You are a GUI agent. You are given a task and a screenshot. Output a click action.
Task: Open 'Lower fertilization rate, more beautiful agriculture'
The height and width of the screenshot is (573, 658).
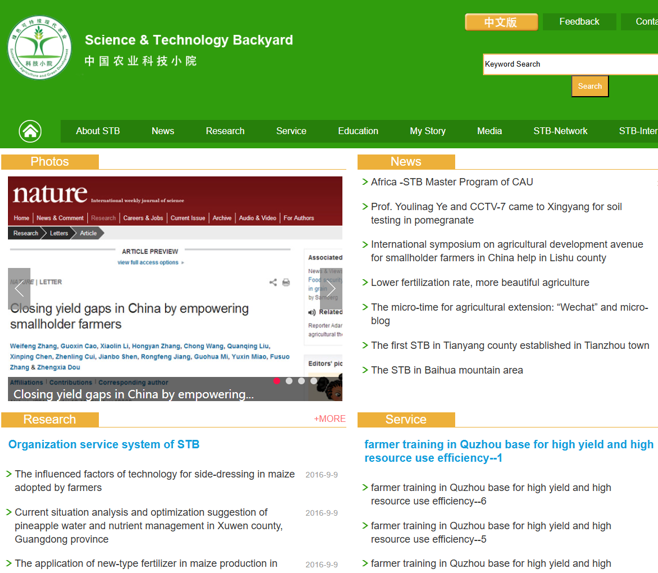[x=480, y=283]
